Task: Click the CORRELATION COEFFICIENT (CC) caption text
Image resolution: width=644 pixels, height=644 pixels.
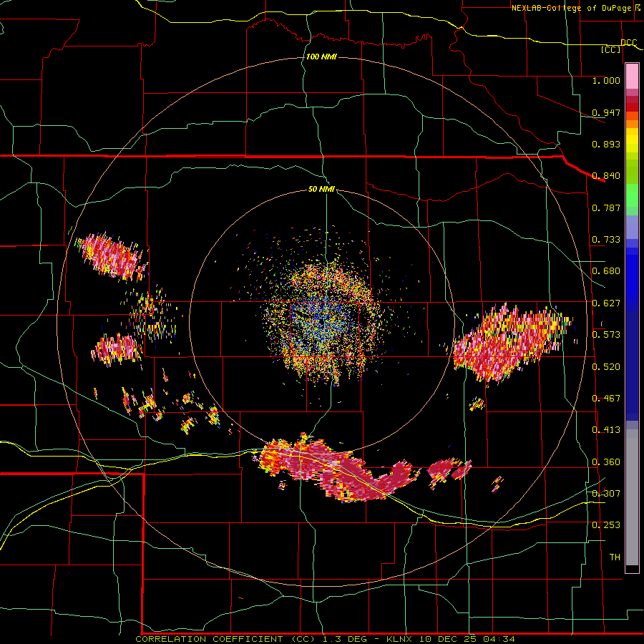Action: click(x=225, y=639)
